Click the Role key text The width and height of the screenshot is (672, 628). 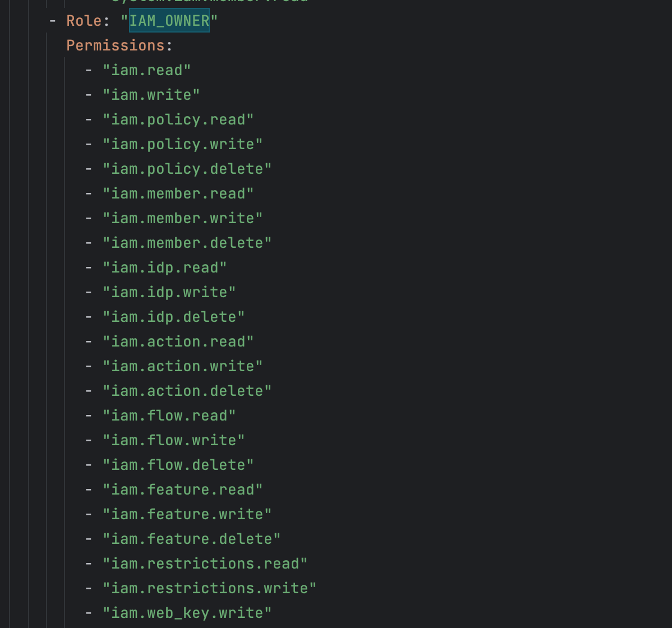(x=84, y=21)
